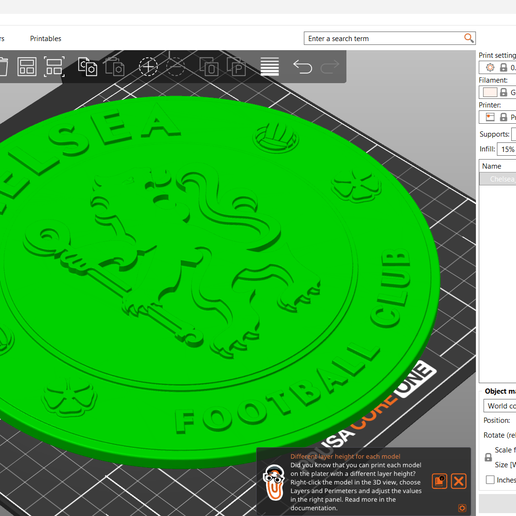
Task: Close the layer height hint notification
Action: (459, 481)
